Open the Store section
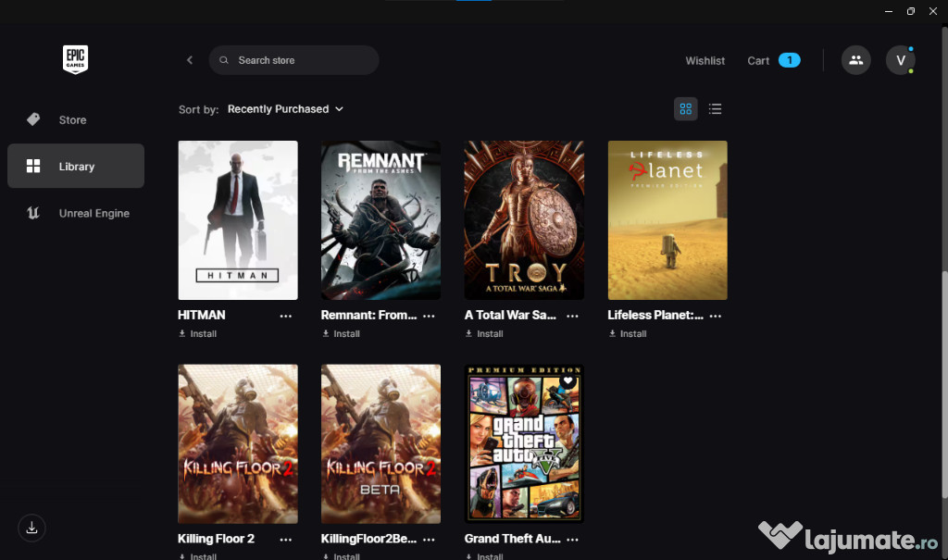 point(76,119)
